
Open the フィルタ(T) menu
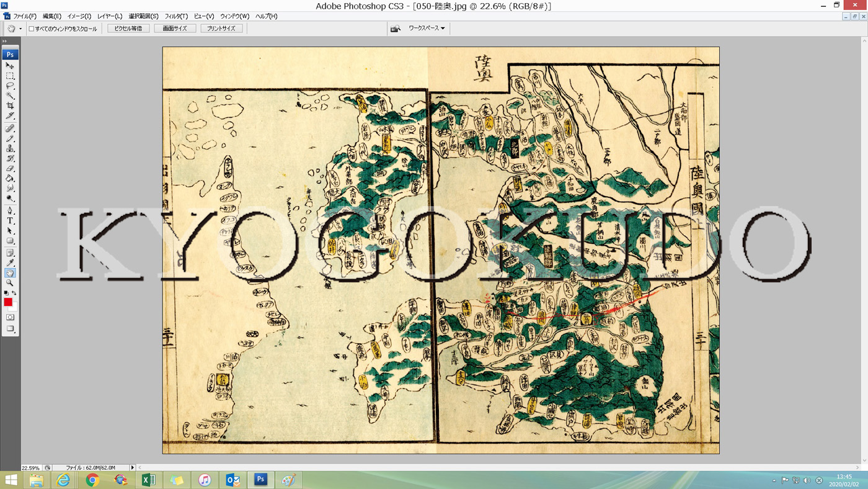pos(176,16)
